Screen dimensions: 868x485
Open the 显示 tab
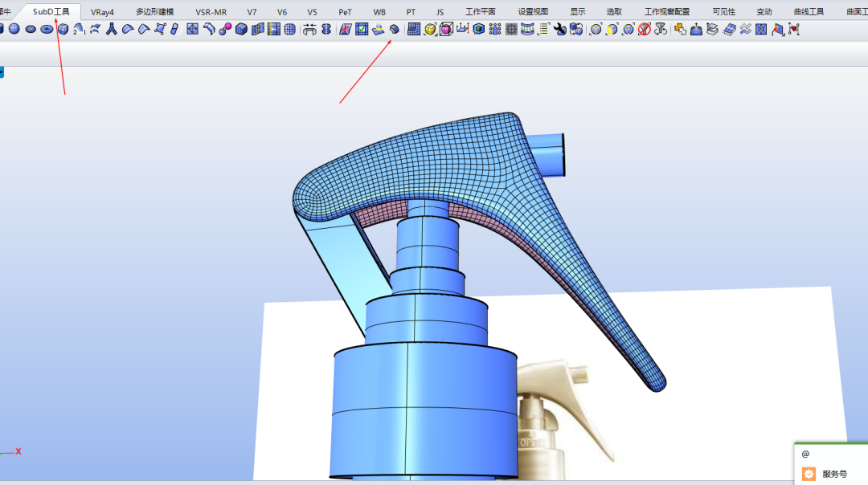click(x=578, y=11)
